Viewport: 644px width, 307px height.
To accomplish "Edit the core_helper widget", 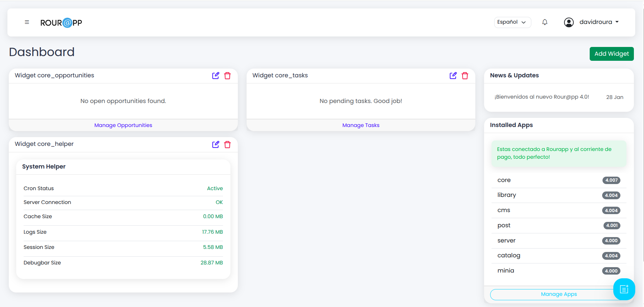I will [x=216, y=145].
